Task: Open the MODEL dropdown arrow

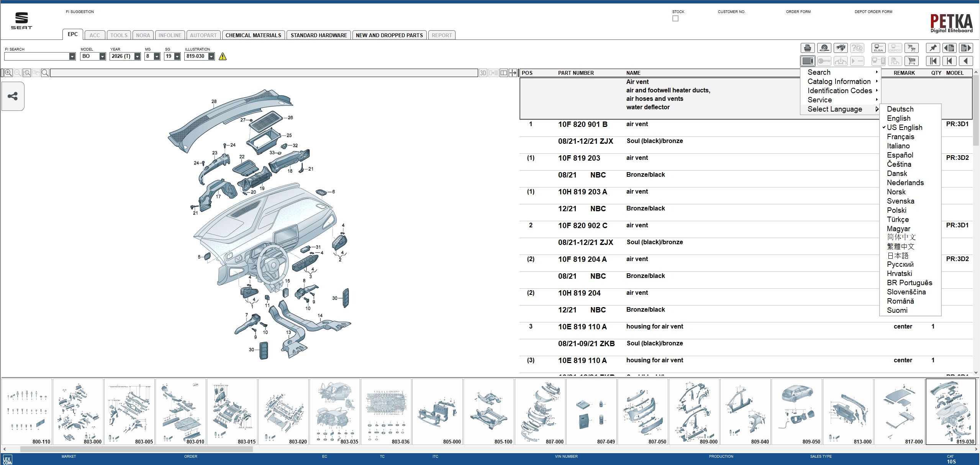Action: coord(102,56)
